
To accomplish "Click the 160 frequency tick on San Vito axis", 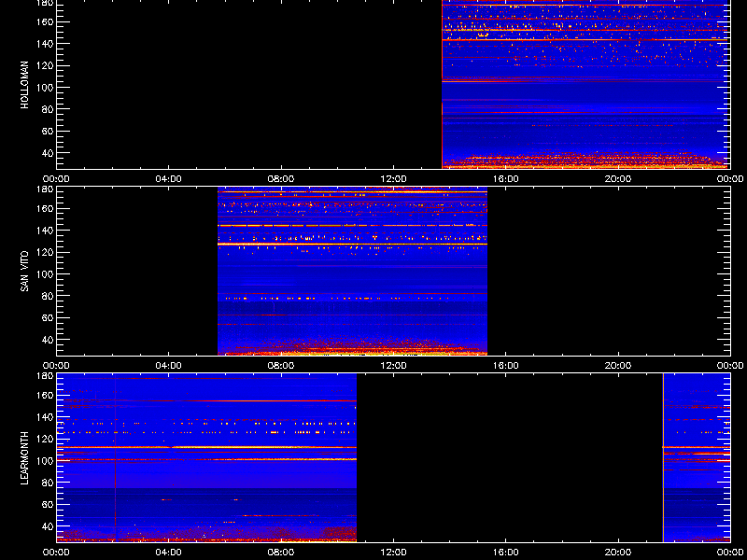I will coord(46,208).
